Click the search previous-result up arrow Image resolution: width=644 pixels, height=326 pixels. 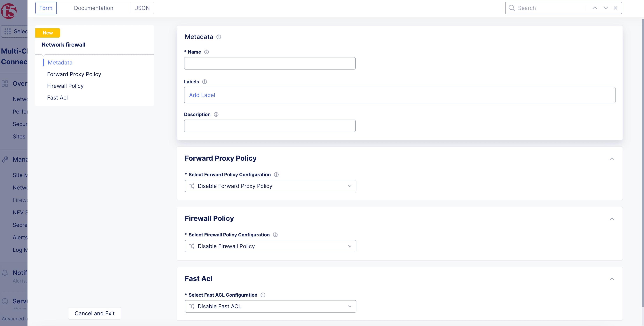click(595, 8)
